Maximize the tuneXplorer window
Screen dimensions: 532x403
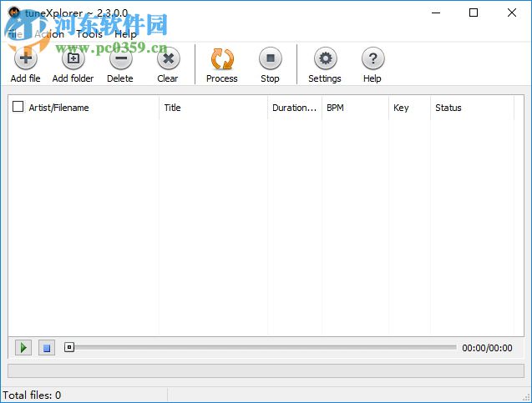pyautogui.click(x=474, y=13)
